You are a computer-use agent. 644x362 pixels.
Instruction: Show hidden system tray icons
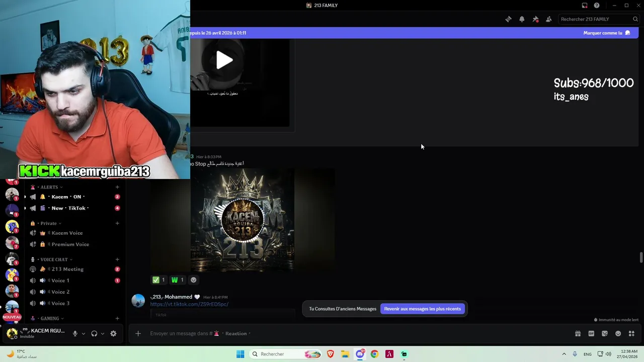pyautogui.click(x=564, y=354)
